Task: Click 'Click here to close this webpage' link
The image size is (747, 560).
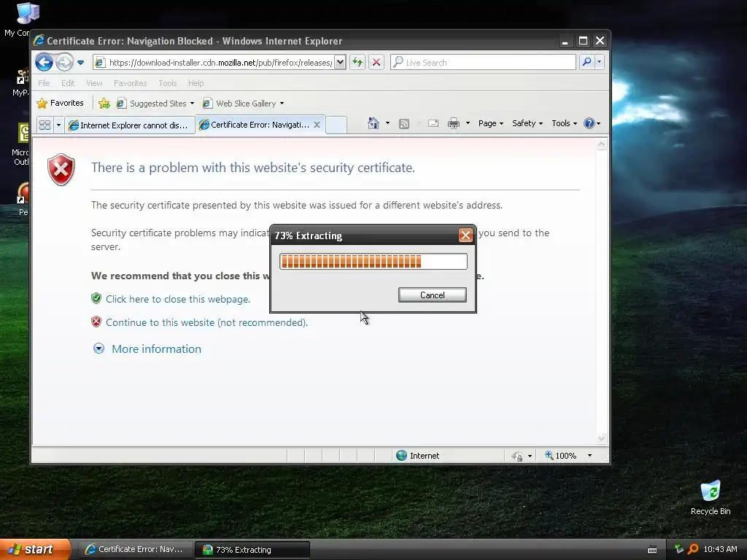Action: coord(178,299)
